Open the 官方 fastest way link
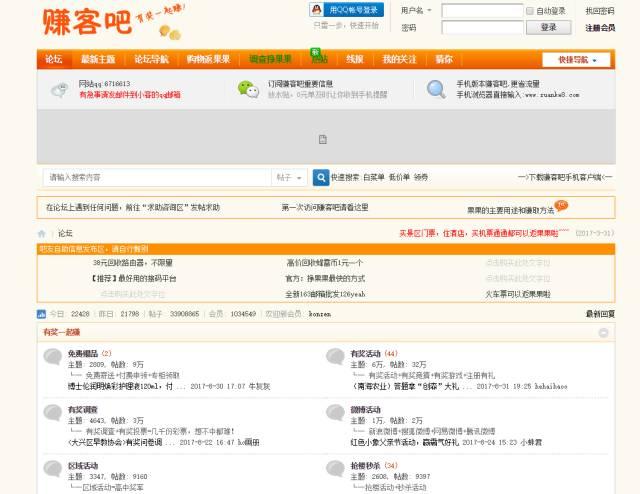 coord(324,278)
